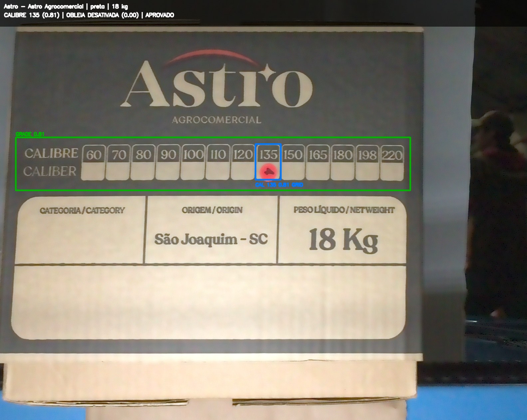The height and width of the screenshot is (420, 527).
Task: Click the overlay line starting with Astro — Astro Agrocomercial
Action: pyautogui.click(x=66, y=6)
